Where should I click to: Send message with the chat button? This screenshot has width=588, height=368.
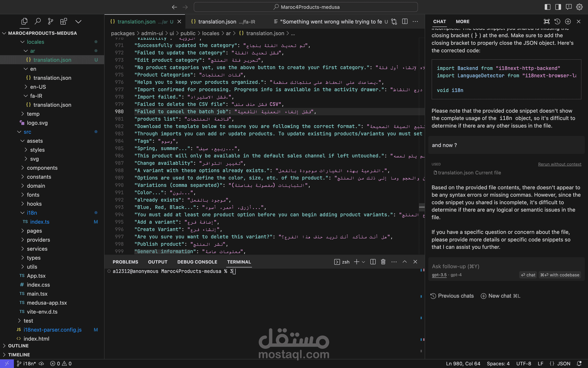point(528,275)
